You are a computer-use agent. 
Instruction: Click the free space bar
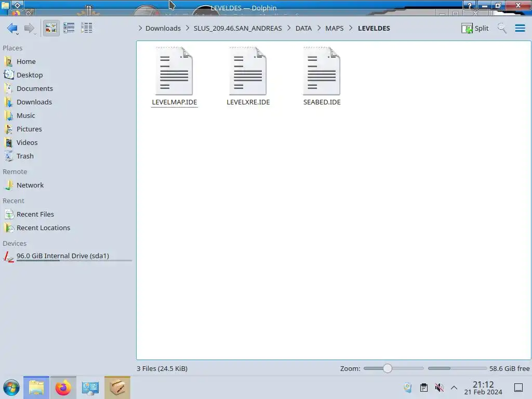[x=457, y=368]
